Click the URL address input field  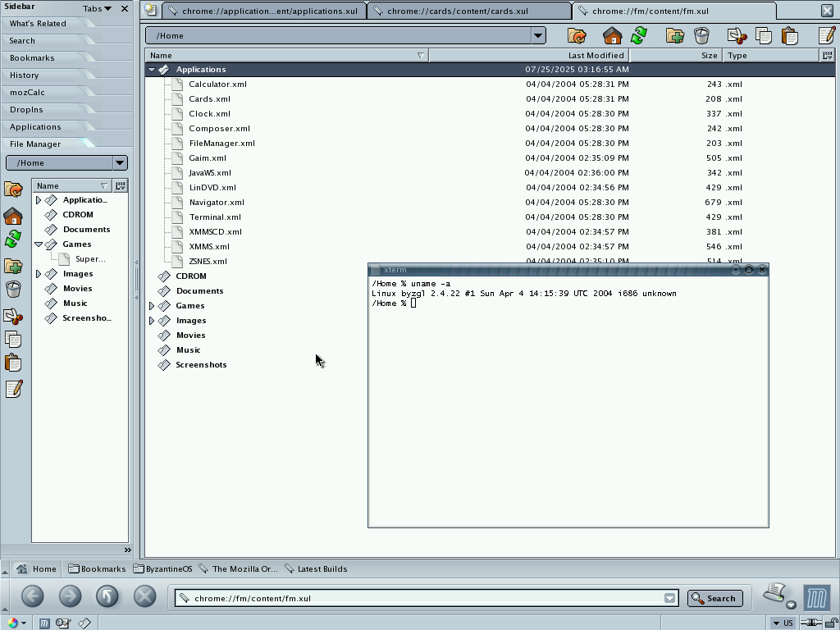[x=426, y=598]
